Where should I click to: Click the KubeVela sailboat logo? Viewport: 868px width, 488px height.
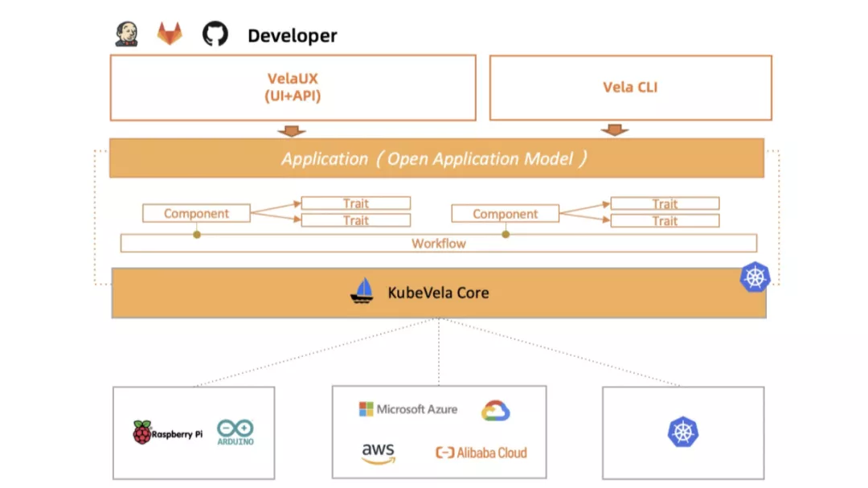click(x=362, y=291)
